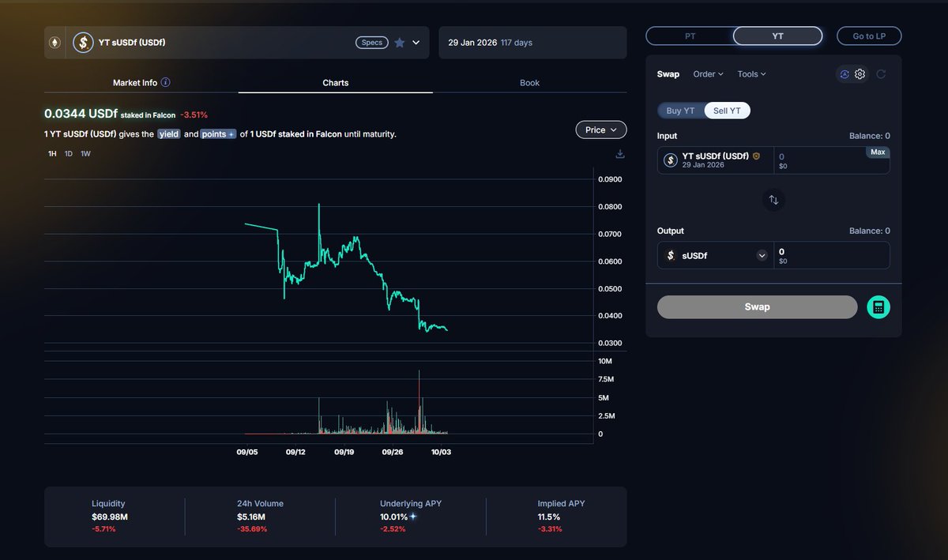Open the sUSDf output token selector
Viewport: 948px width, 560px height.
tap(716, 255)
